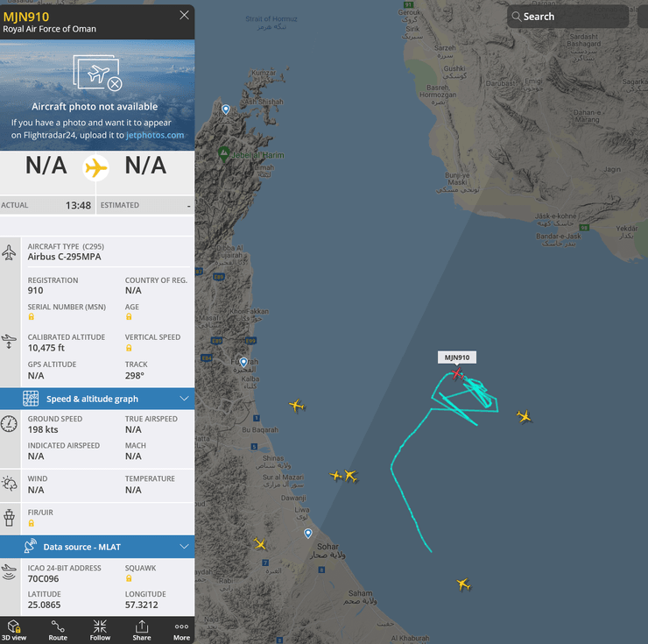Click the FIR/UIR lock icon
Image resolution: width=648 pixels, height=644 pixels.
(x=32, y=523)
